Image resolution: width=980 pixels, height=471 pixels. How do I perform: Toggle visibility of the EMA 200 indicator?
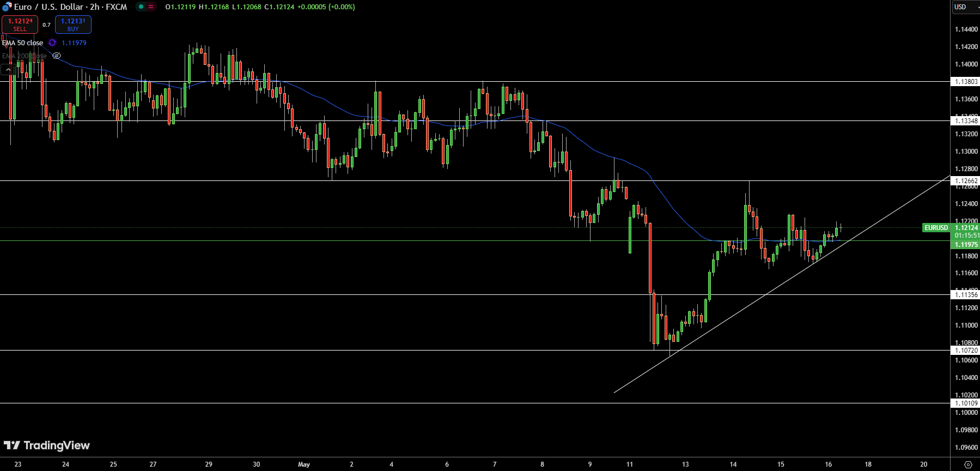57,56
